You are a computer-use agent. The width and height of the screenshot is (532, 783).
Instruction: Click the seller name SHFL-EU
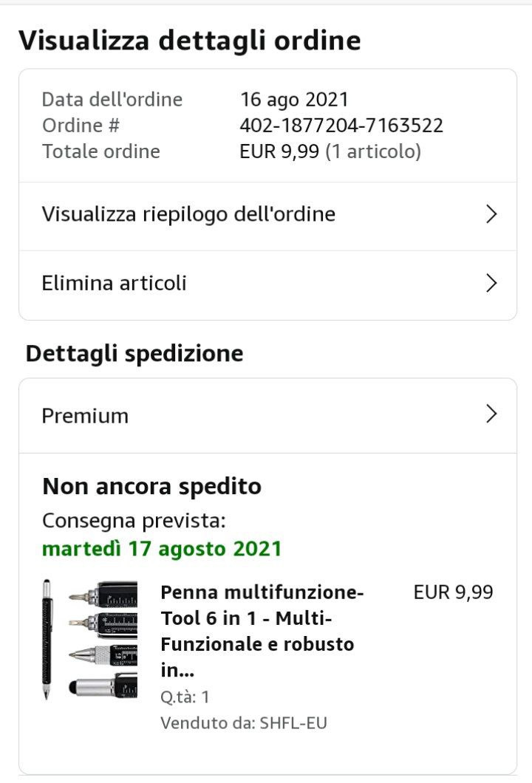pyautogui.click(x=293, y=723)
